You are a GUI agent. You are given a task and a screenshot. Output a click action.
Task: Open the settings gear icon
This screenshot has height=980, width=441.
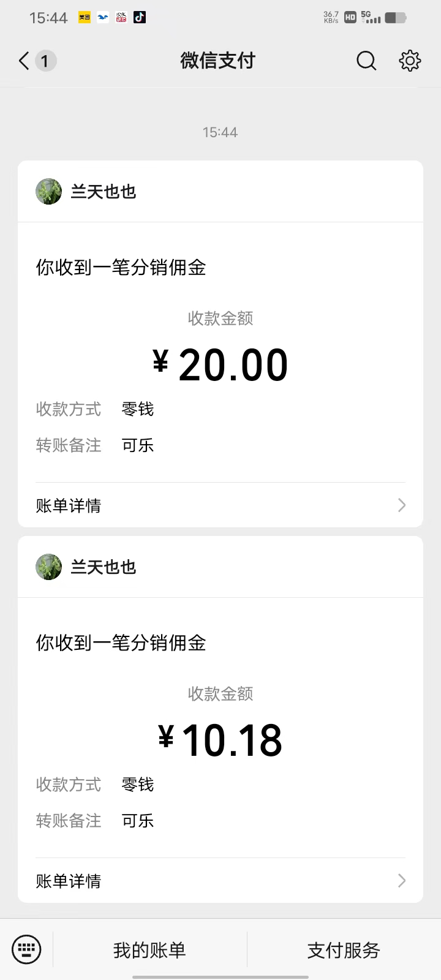coord(410,61)
